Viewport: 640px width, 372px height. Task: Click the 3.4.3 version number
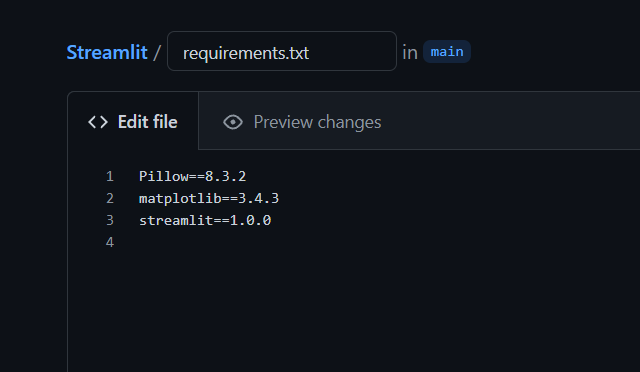[258, 198]
